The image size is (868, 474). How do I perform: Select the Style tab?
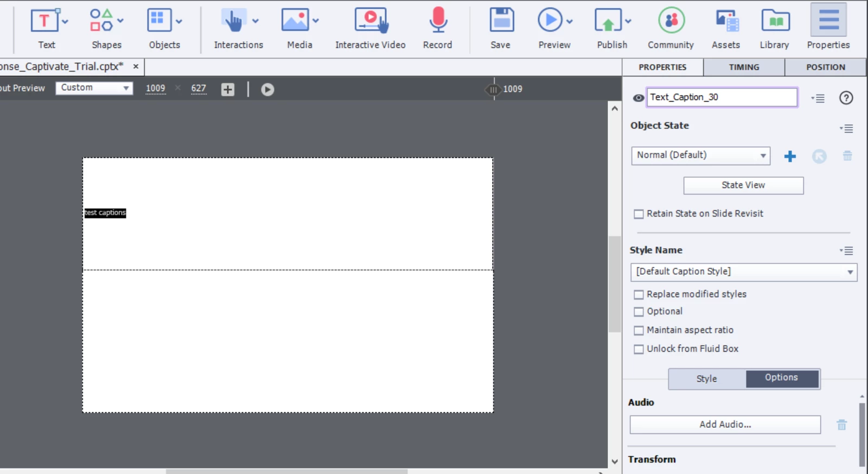point(707,379)
